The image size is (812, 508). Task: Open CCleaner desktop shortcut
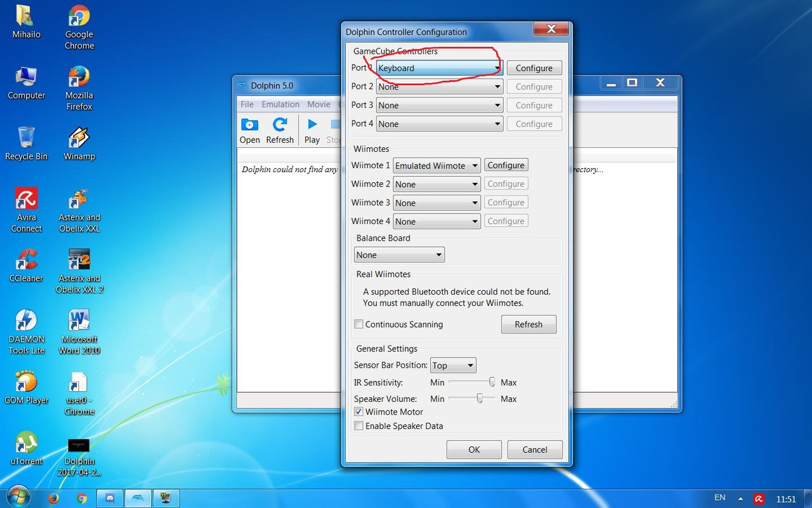click(x=26, y=266)
